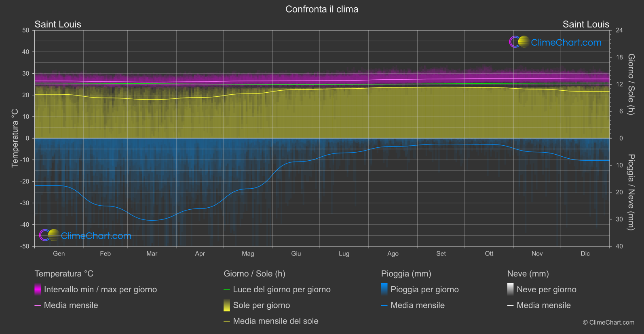Click the 'Mar' month label
The width and height of the screenshot is (644, 334).
pyautogui.click(x=152, y=253)
